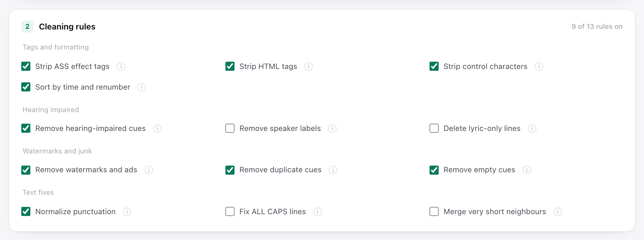Check Merge very short neighbours
The width and height of the screenshot is (644, 240).
[434, 211]
